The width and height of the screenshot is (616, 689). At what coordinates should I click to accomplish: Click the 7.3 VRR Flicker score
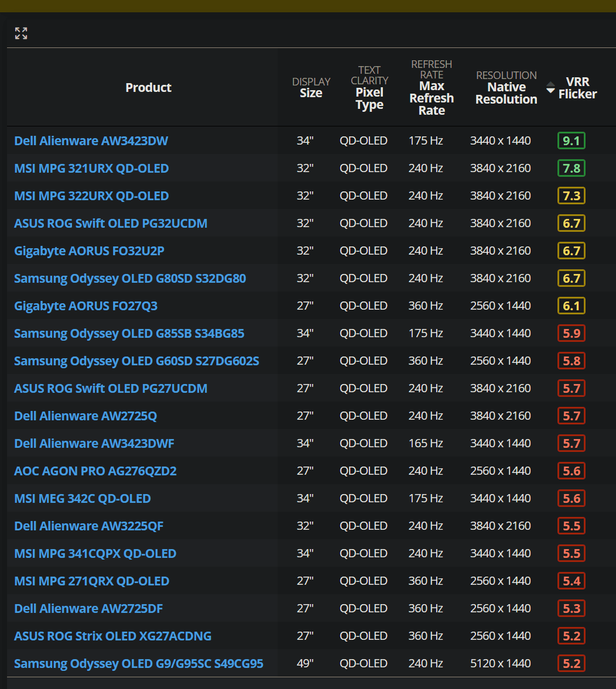(571, 196)
